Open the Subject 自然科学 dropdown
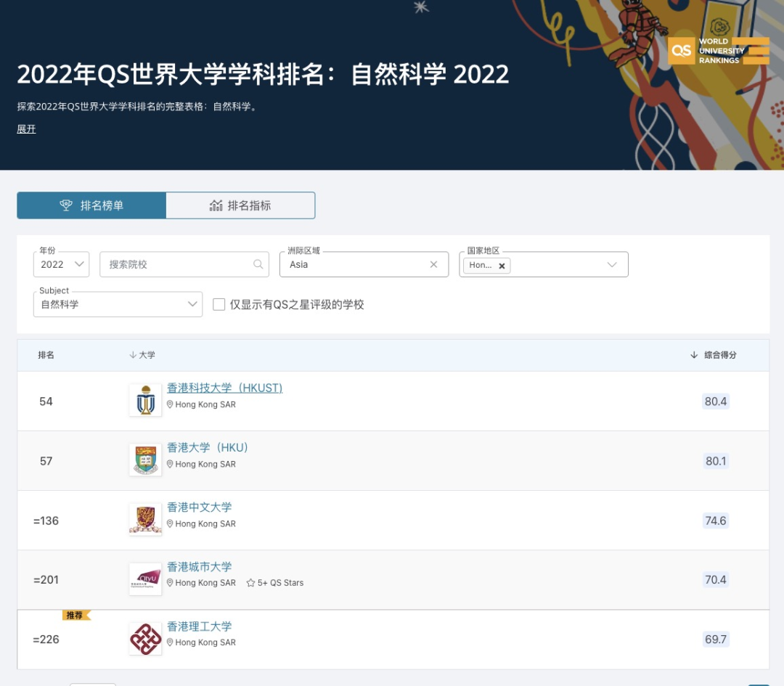 pyautogui.click(x=118, y=304)
